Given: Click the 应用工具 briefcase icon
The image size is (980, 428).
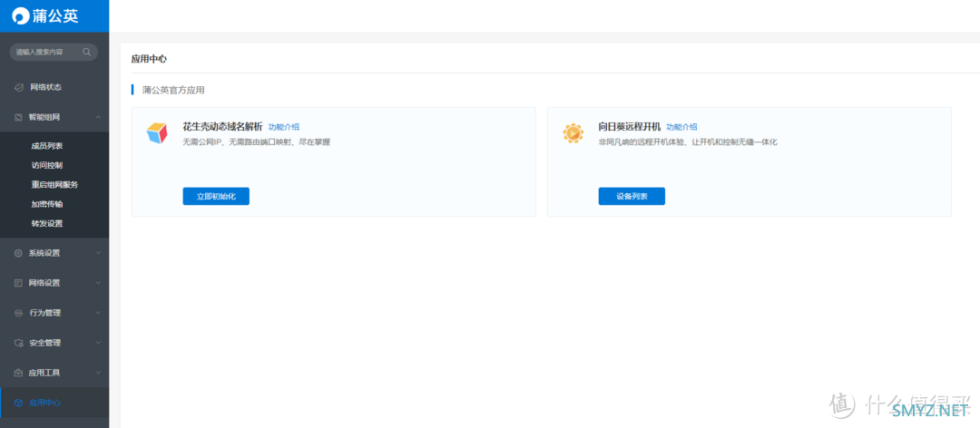Looking at the screenshot, I should click(x=18, y=373).
